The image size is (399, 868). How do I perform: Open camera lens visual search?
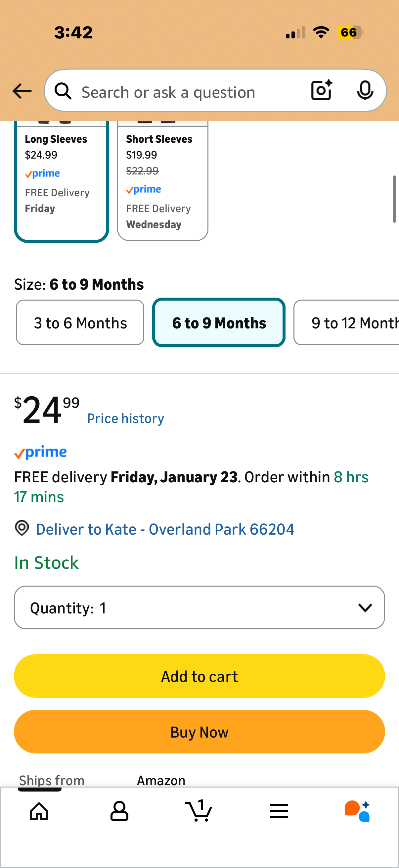pos(321,90)
